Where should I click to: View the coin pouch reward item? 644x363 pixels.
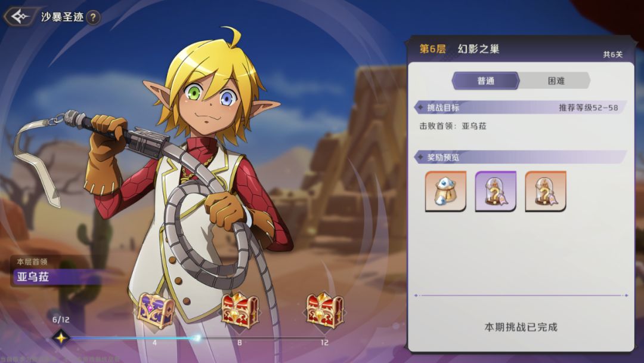tap(445, 191)
